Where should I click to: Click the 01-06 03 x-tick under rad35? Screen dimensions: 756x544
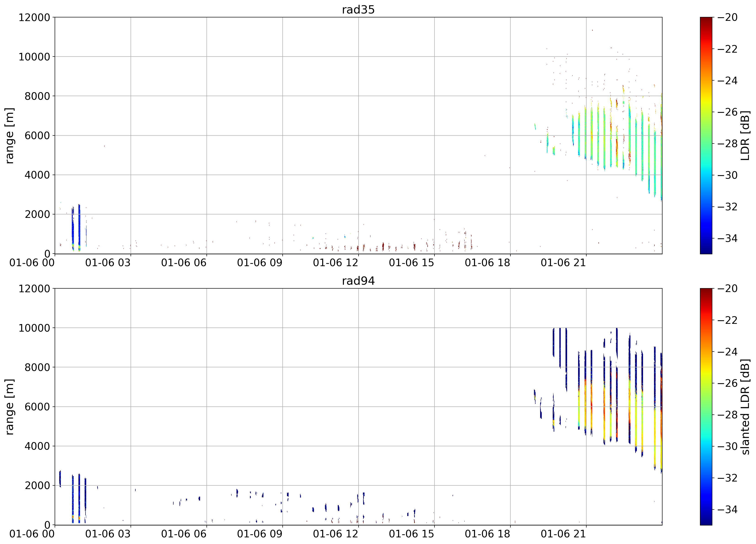(x=108, y=263)
